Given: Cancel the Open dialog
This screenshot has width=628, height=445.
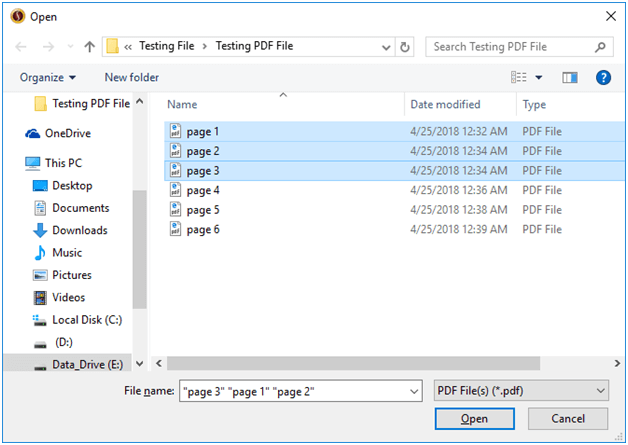Looking at the screenshot, I should [568, 419].
